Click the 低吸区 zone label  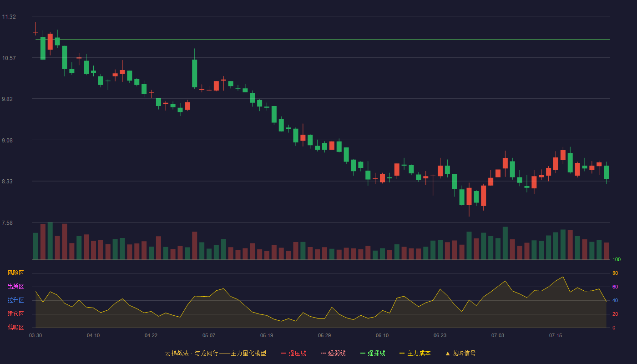[x=15, y=328]
